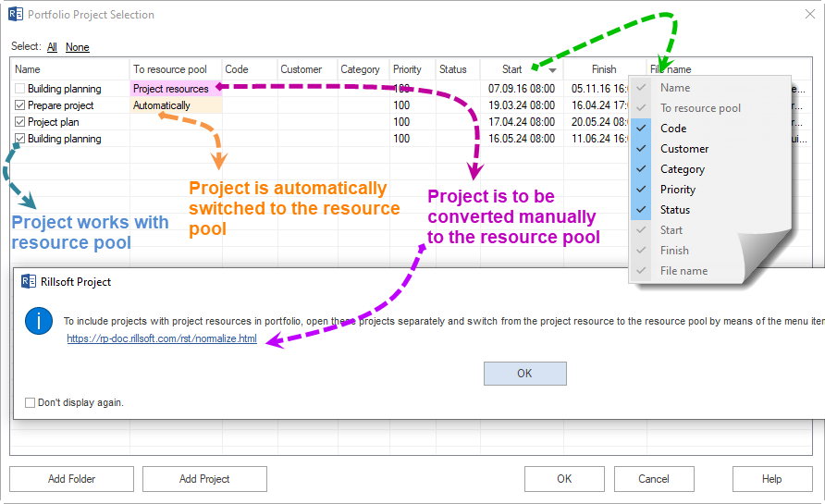The height and width of the screenshot is (504, 825).
Task: Click priority 100 in Project plan row
Action: pyautogui.click(x=401, y=122)
